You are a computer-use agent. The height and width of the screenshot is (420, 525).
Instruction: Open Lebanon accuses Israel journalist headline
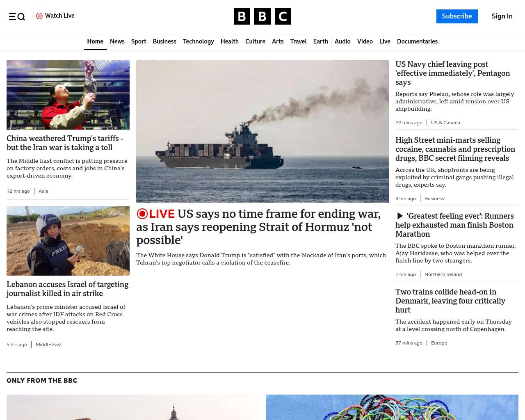pos(68,289)
